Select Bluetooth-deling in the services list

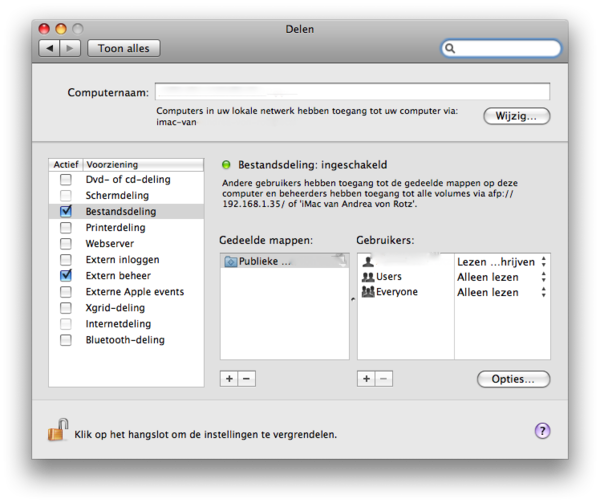[124, 340]
